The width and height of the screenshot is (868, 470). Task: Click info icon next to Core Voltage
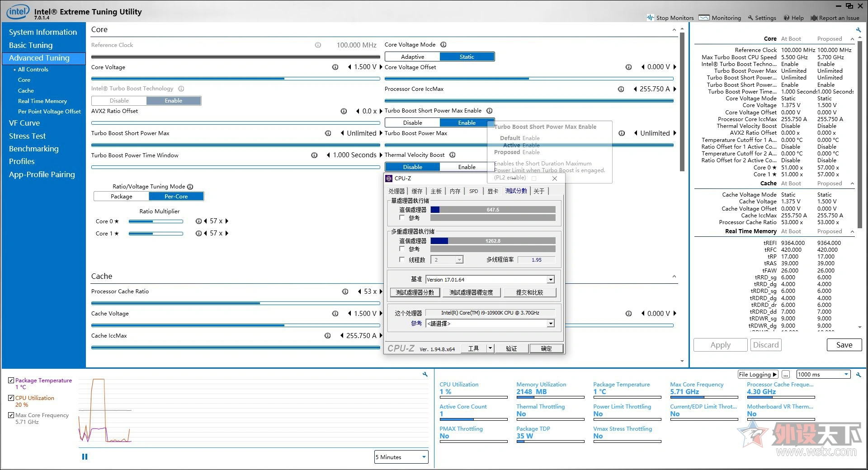(335, 67)
